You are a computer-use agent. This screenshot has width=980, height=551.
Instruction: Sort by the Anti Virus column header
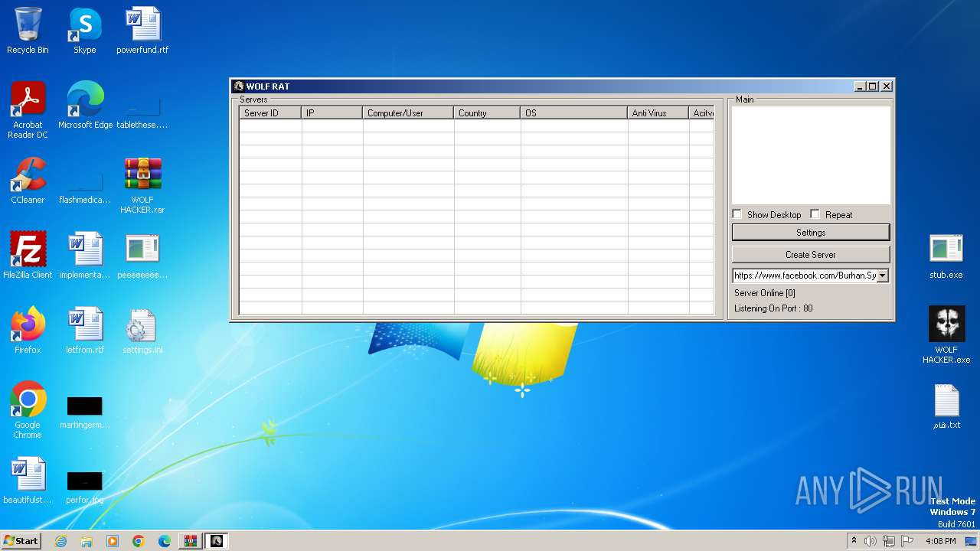pos(658,112)
